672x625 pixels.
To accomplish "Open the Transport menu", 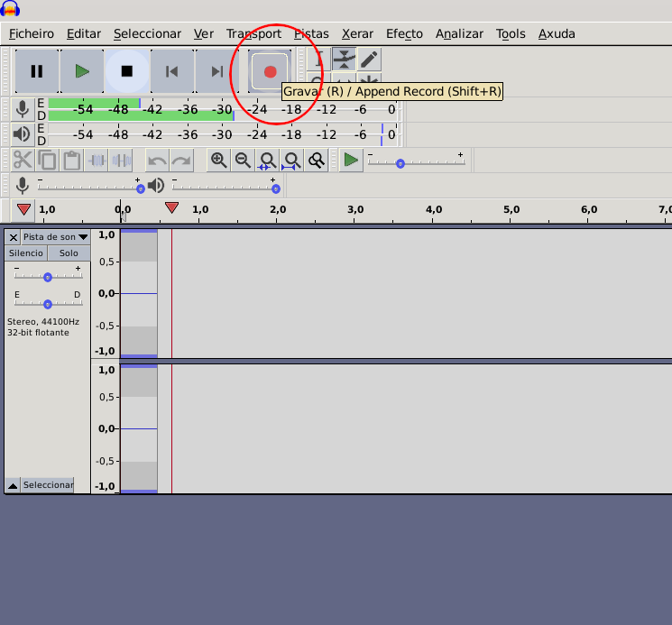I will [x=253, y=34].
